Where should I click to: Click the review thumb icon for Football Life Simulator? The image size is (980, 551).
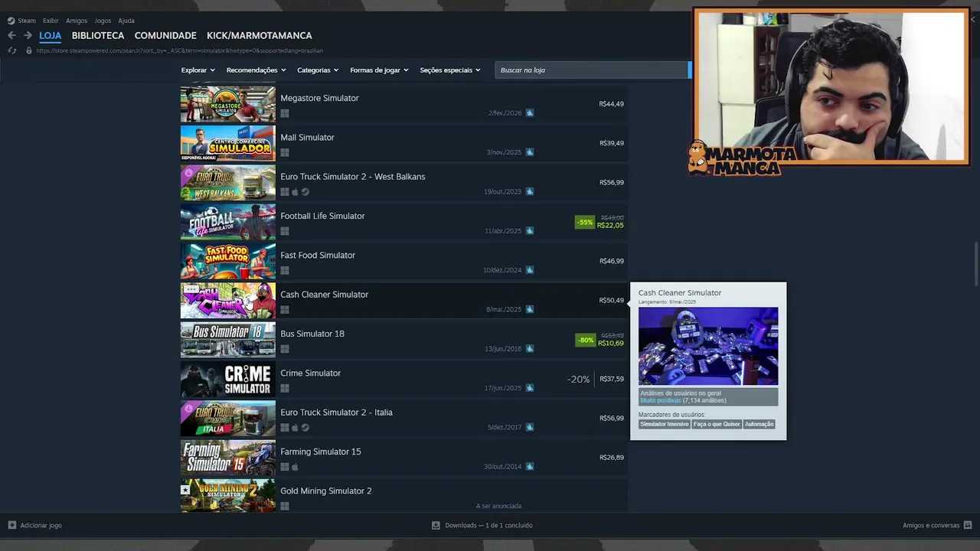(530, 230)
